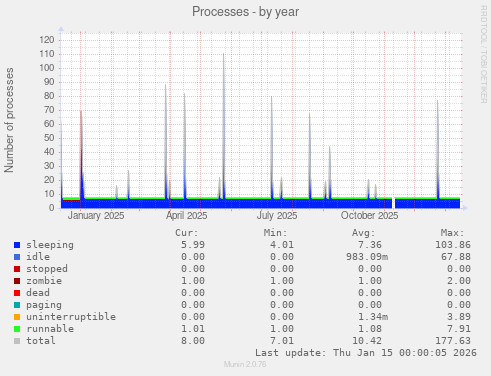The image size is (491, 376).
Task: Click the 0 y-axis tick label
Action: [52, 208]
